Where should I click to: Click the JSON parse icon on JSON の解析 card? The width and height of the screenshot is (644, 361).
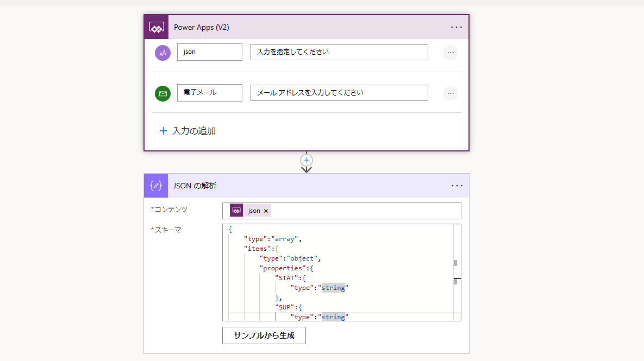click(155, 186)
